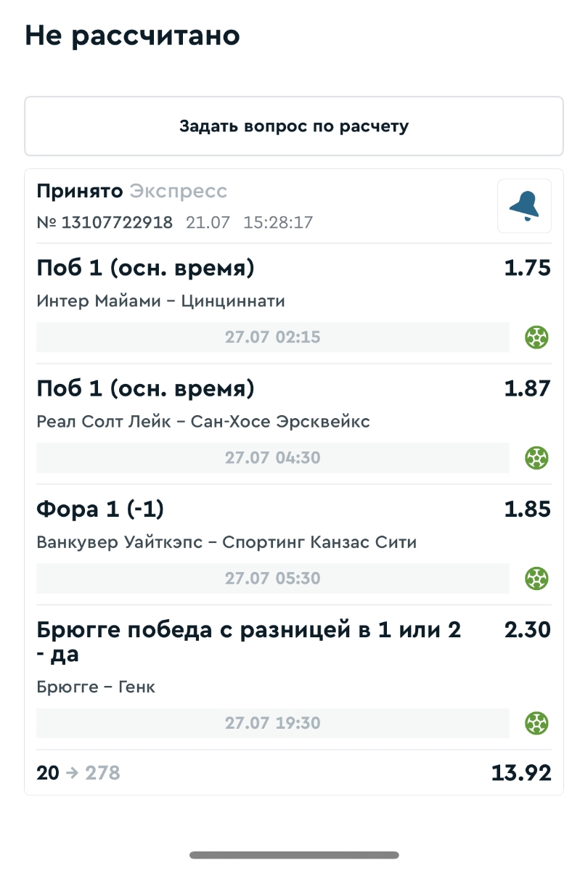Click soccer ball icon for Брюгге – Генк match

536,723
